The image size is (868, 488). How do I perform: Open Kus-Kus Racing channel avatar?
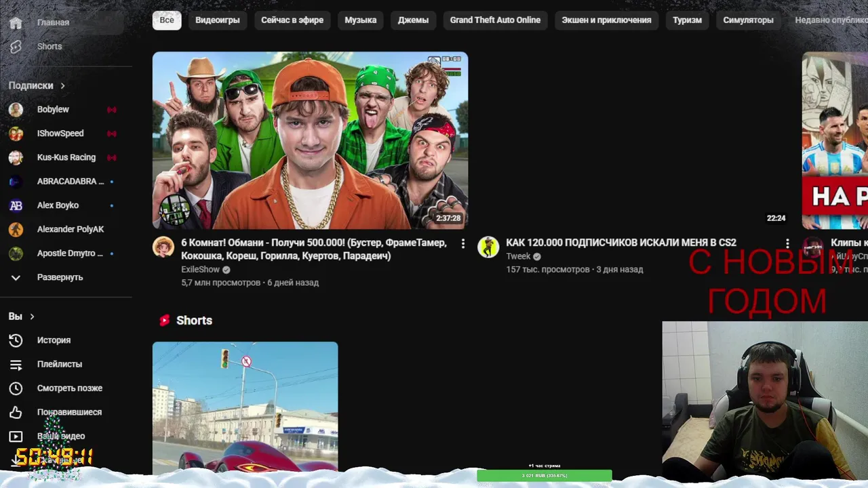16,157
